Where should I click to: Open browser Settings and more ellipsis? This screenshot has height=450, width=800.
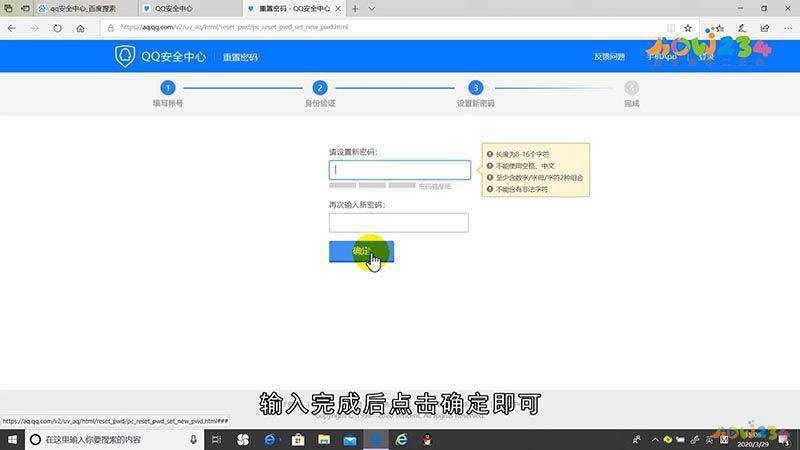click(x=788, y=28)
